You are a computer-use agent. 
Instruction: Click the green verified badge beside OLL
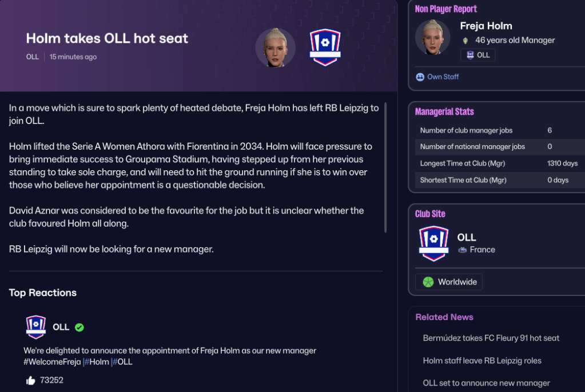pos(79,327)
